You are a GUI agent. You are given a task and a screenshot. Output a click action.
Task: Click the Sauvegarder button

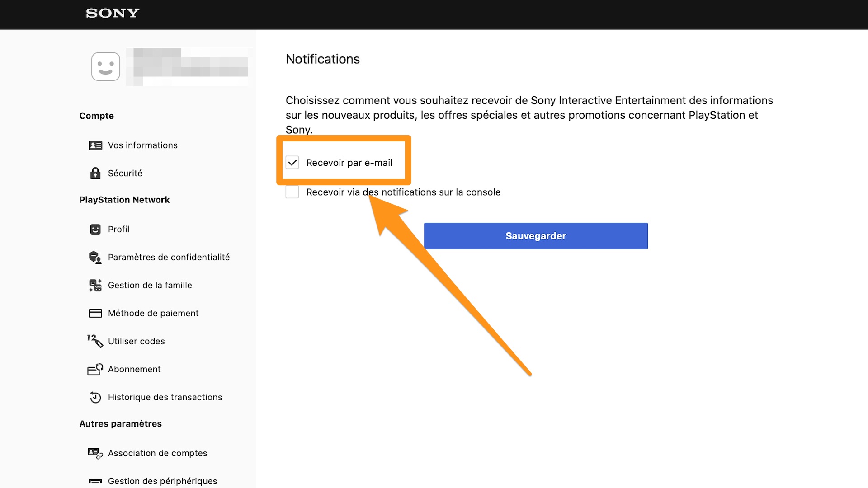536,236
